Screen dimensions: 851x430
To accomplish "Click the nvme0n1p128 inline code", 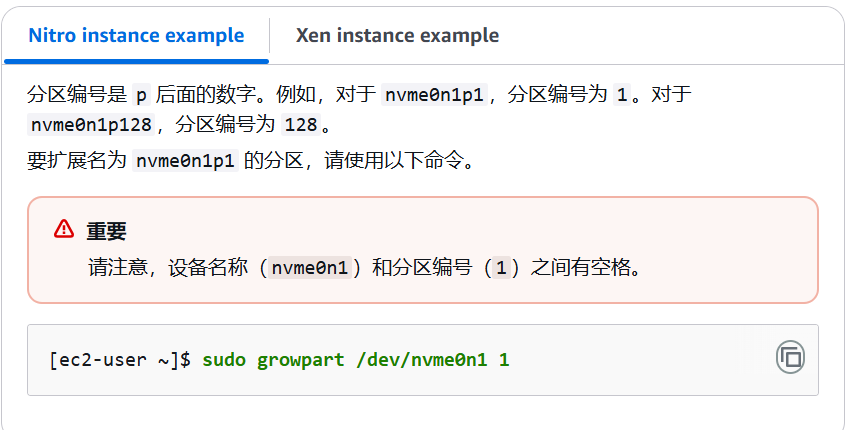I will pyautogui.click(x=91, y=124).
